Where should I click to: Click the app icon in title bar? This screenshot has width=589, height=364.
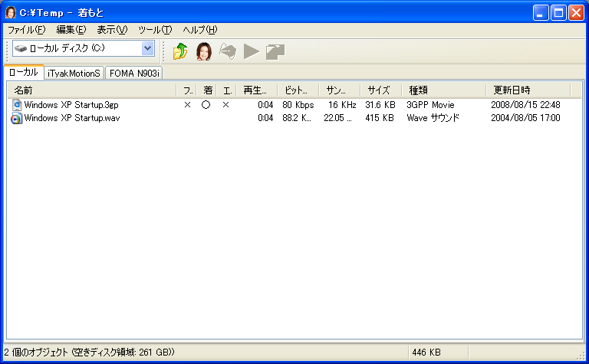point(12,11)
